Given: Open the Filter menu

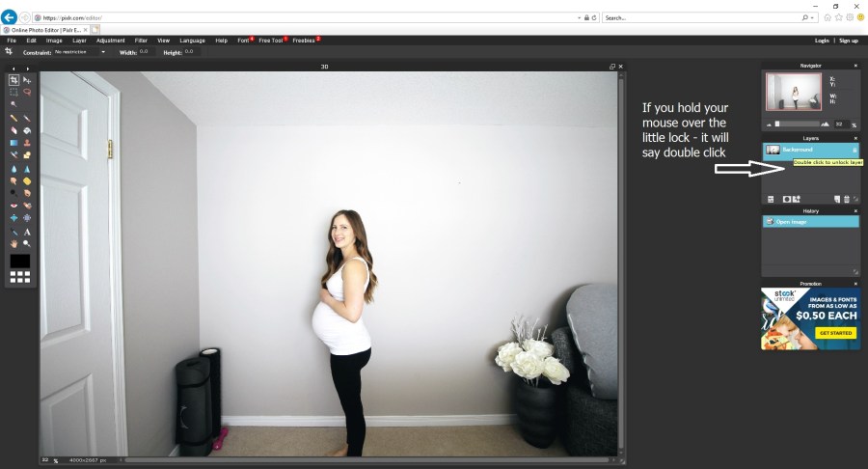Looking at the screenshot, I should point(141,41).
